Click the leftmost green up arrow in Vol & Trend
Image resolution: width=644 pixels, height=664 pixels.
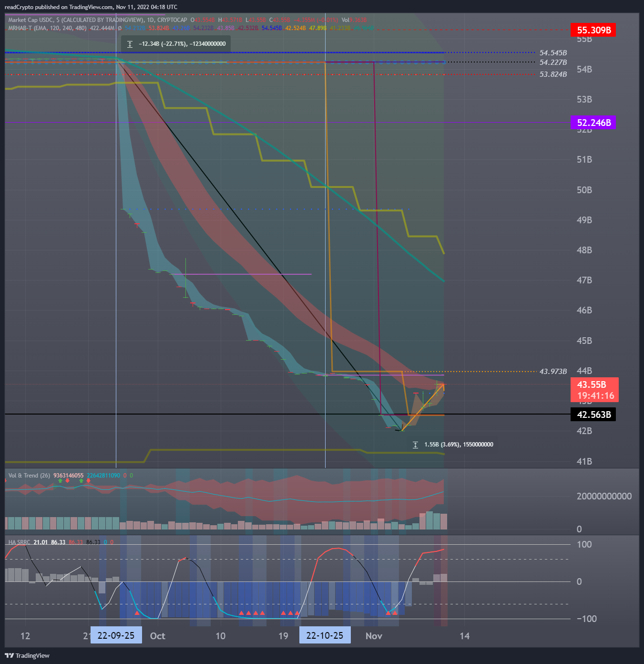click(60, 481)
